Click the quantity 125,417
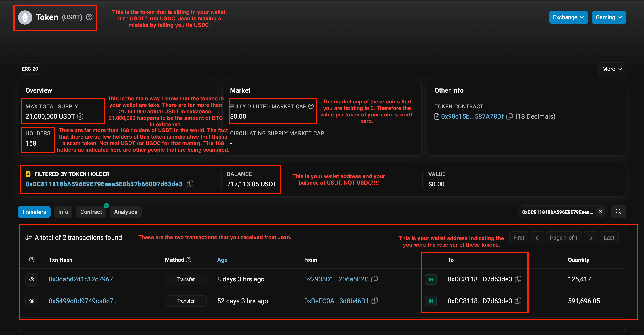The height and width of the screenshot is (335, 644). (579, 279)
